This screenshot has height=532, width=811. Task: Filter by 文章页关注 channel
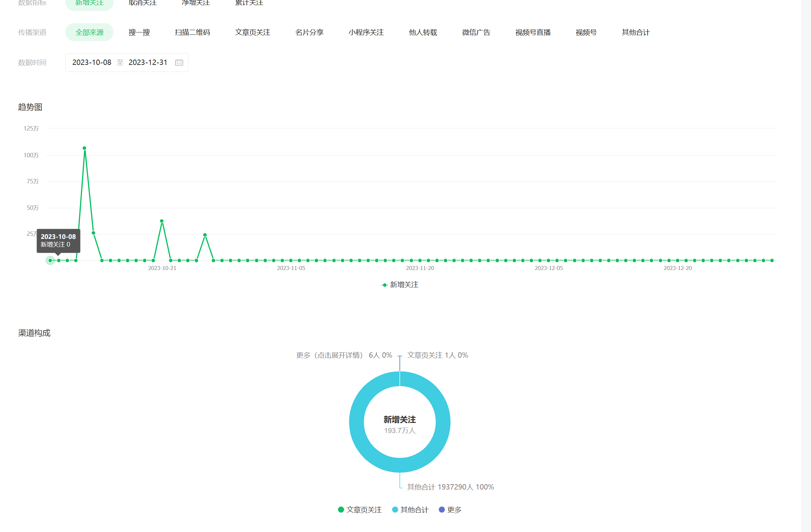click(252, 32)
